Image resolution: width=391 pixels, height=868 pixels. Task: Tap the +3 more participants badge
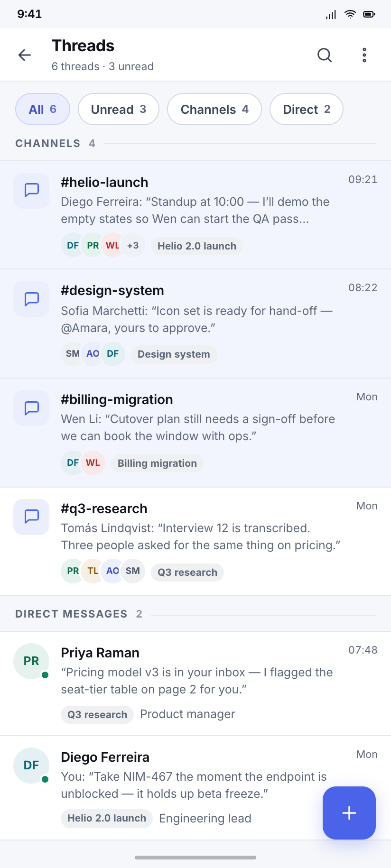[x=133, y=245]
